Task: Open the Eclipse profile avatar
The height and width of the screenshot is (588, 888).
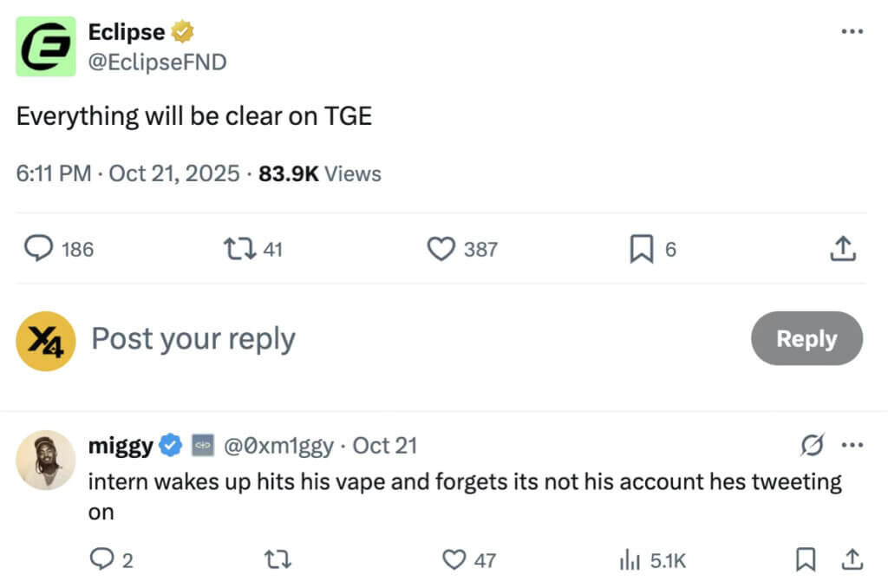Action: [46, 46]
